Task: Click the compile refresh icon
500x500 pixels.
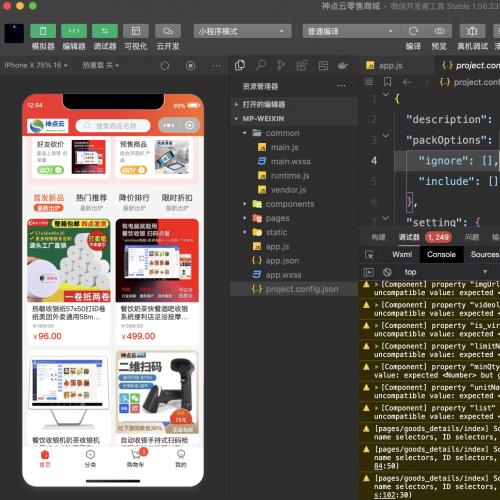Action: point(413,31)
